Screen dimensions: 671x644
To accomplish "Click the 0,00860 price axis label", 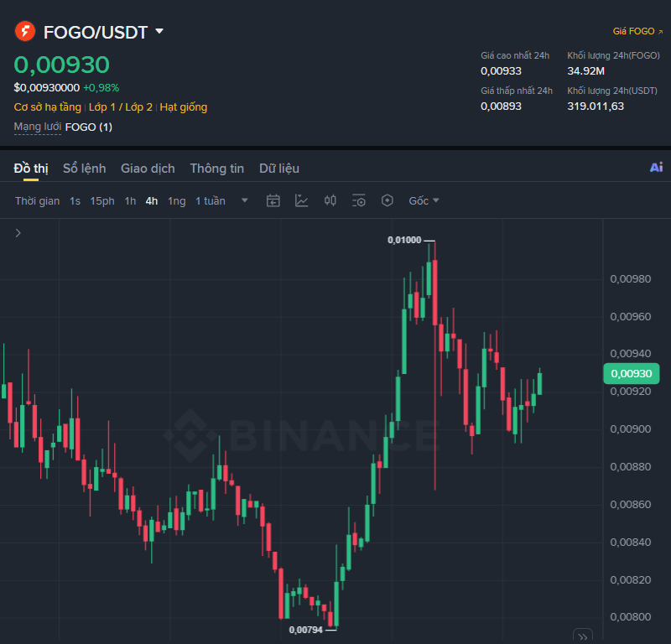I will (x=631, y=505).
